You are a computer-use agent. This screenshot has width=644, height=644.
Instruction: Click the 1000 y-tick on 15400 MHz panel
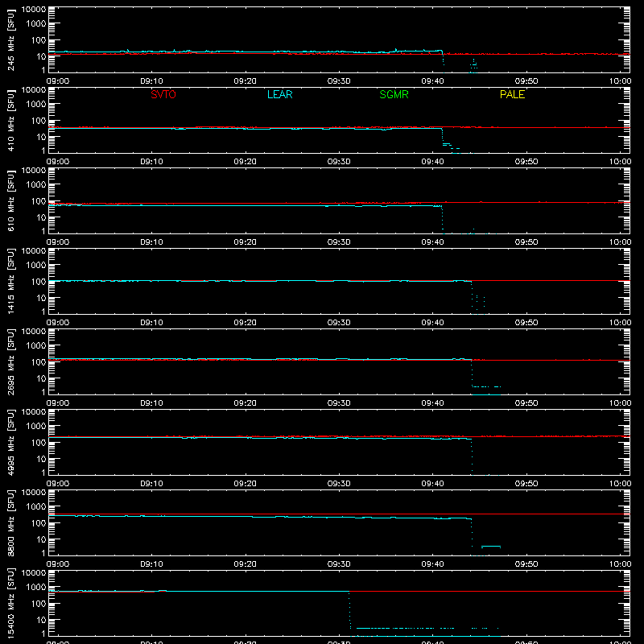(x=36, y=587)
